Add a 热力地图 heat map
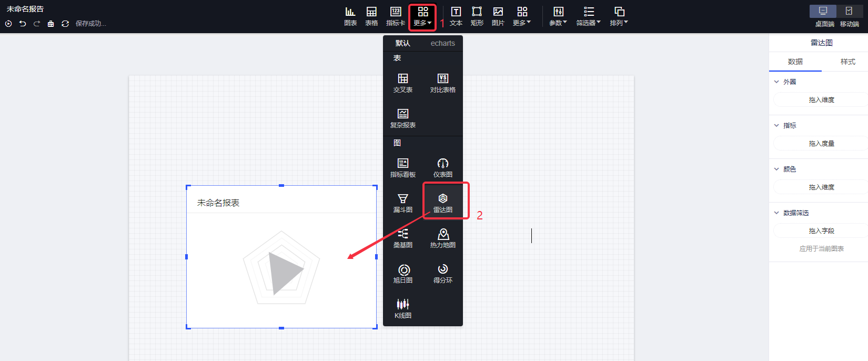The width and height of the screenshot is (868, 361). (443, 237)
